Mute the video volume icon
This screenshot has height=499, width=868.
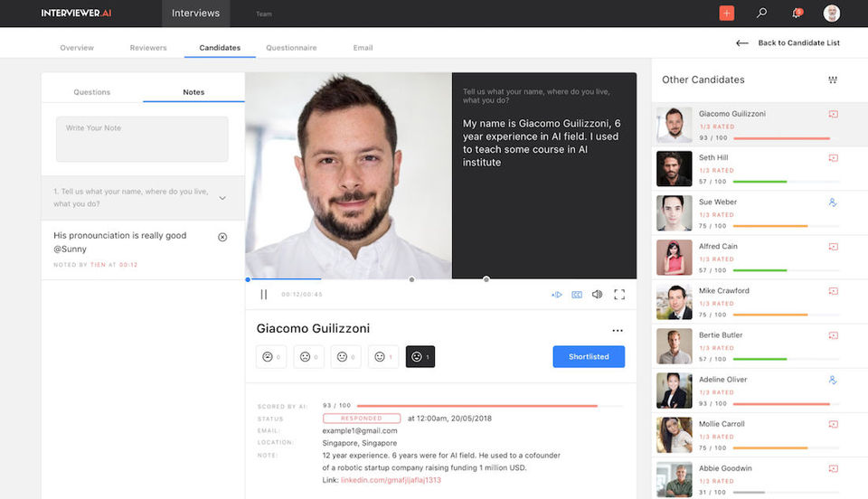tap(598, 295)
